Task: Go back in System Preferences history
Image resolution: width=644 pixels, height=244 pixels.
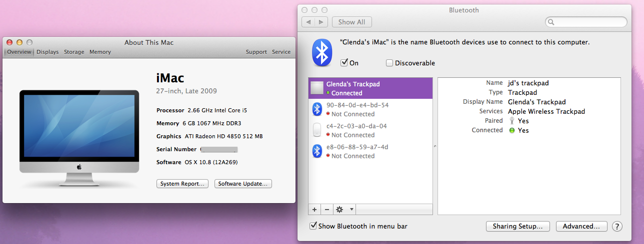Action: [308, 22]
